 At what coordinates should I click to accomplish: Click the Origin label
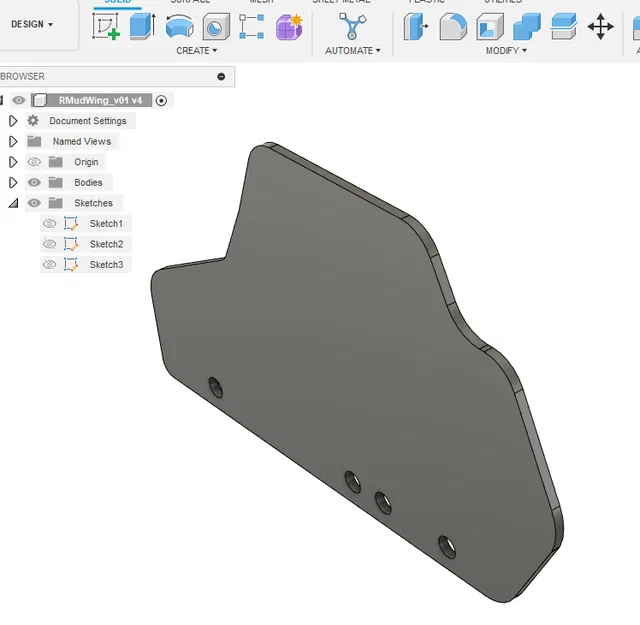point(86,162)
